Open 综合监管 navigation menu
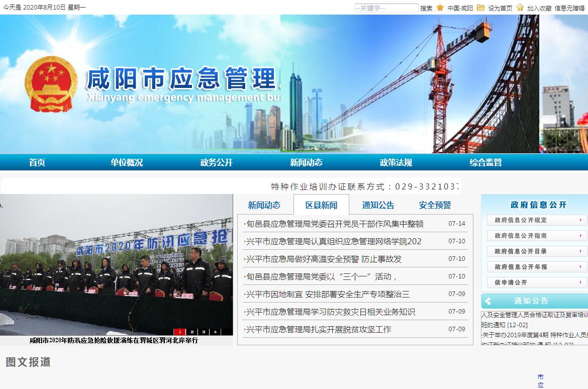This screenshot has width=588, height=389. pos(485,162)
